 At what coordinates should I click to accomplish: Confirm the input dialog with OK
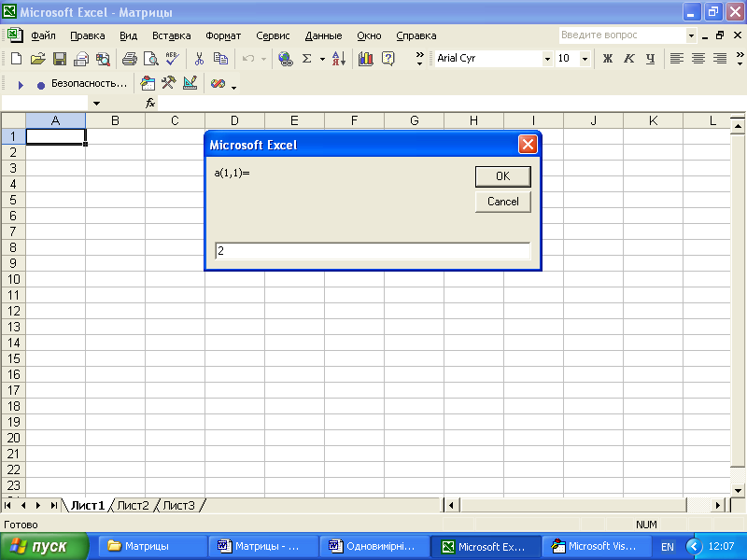point(502,176)
